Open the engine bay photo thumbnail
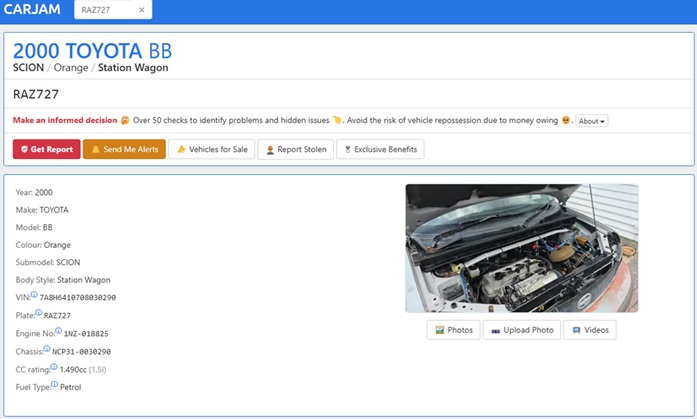 coord(522,248)
